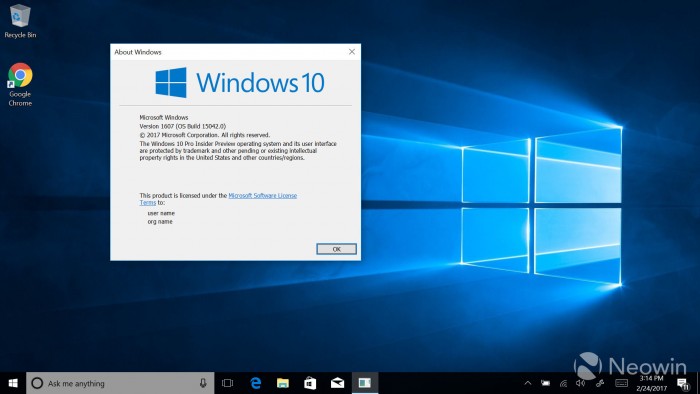Close the About Windows dialog
Image resolution: width=700 pixels, height=394 pixels.
point(352,52)
